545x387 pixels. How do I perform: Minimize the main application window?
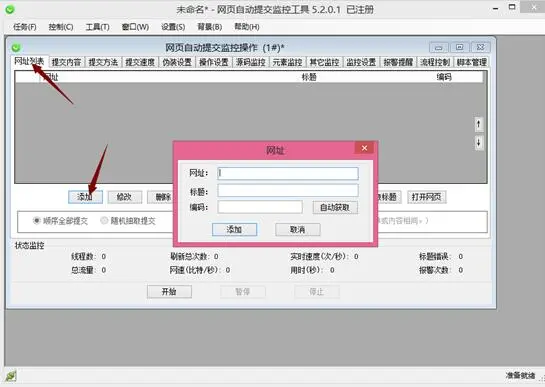496,9
